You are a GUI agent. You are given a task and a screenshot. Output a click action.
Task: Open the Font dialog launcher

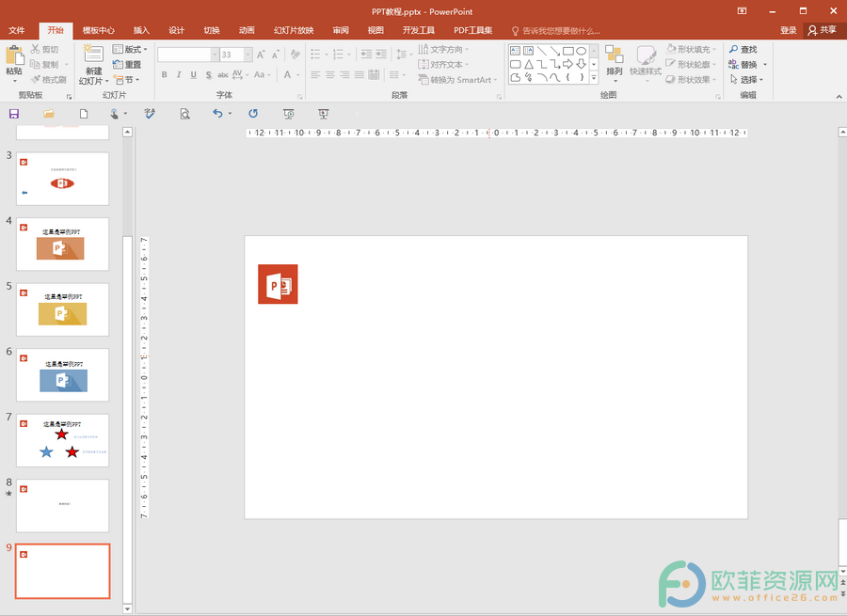(x=300, y=97)
